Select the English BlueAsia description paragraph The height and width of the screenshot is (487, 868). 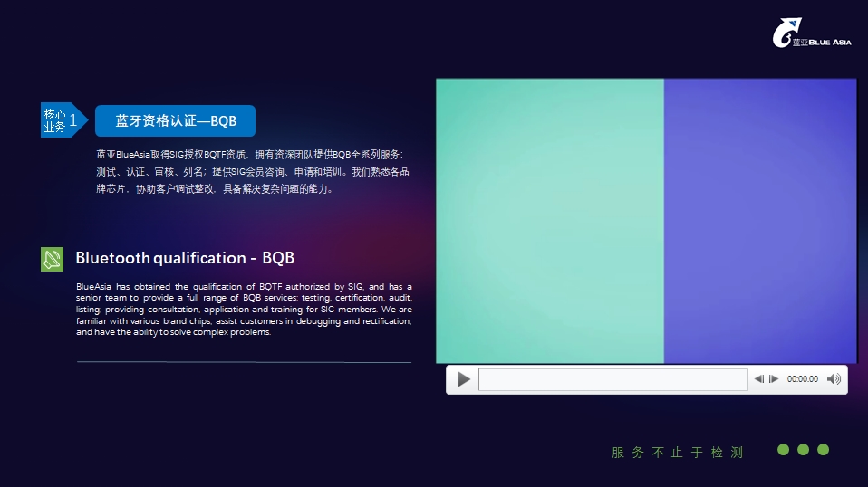[x=244, y=309]
